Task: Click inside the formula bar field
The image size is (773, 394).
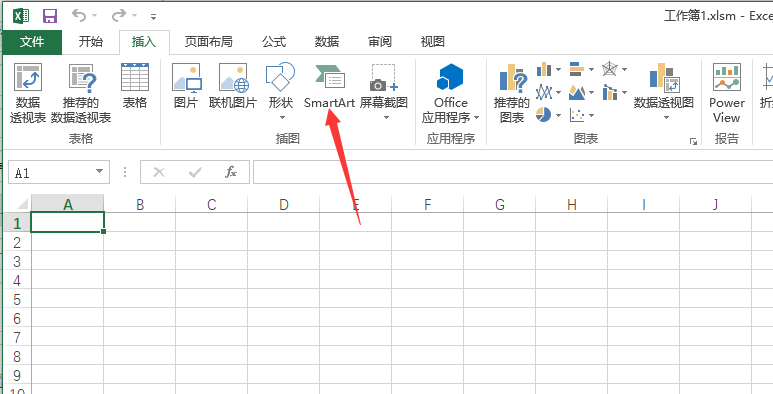Action: click(x=513, y=172)
